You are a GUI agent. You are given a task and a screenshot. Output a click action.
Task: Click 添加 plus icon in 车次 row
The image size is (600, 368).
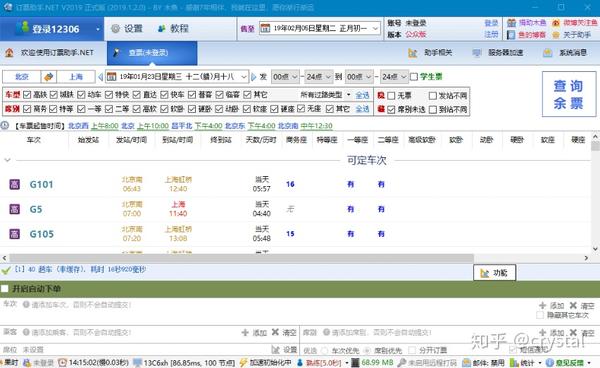point(542,306)
